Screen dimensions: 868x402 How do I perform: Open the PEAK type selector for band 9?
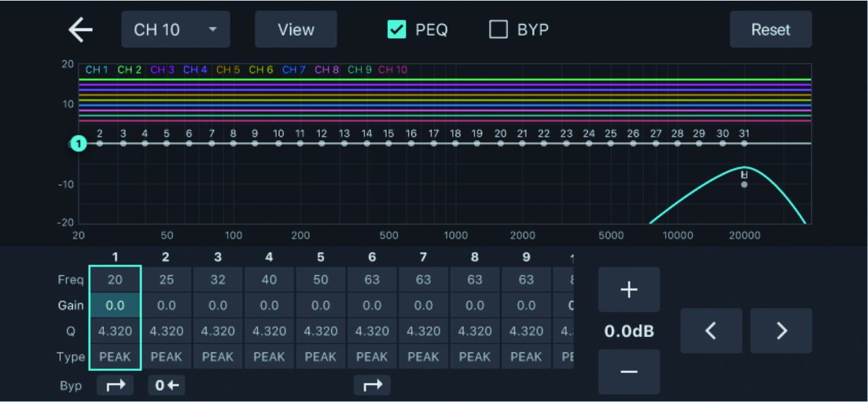(x=526, y=357)
